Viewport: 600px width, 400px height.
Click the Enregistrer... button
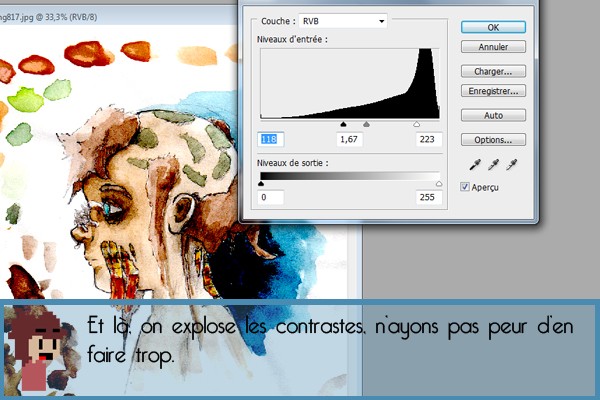point(493,91)
